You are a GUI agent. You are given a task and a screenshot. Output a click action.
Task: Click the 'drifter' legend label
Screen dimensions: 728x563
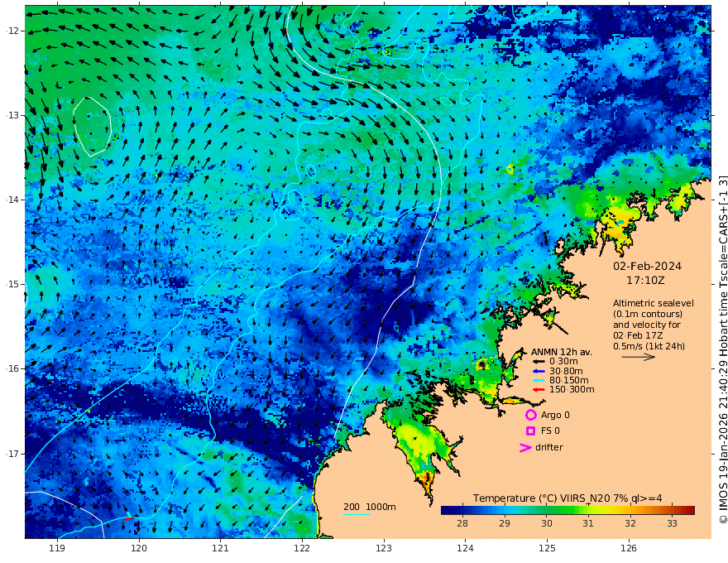click(548, 447)
